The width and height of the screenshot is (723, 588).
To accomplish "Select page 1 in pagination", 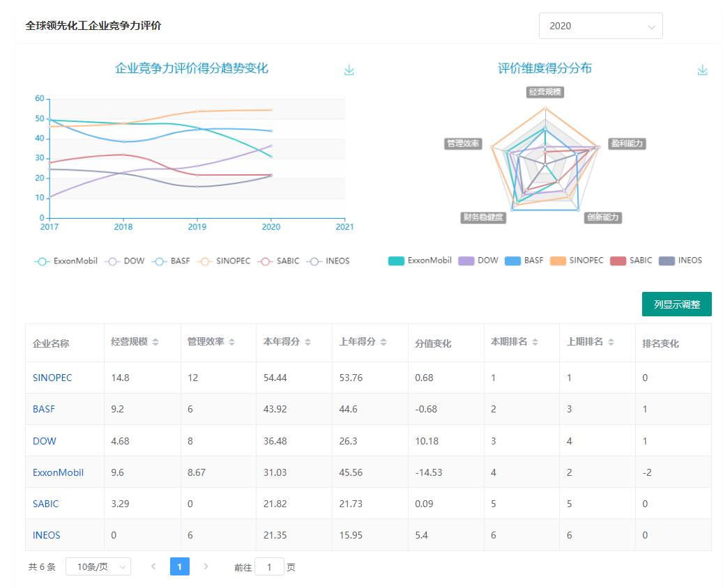I will (179, 566).
